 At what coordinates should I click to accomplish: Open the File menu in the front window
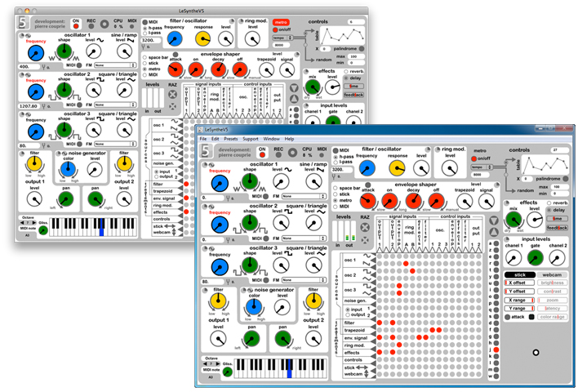click(x=202, y=139)
